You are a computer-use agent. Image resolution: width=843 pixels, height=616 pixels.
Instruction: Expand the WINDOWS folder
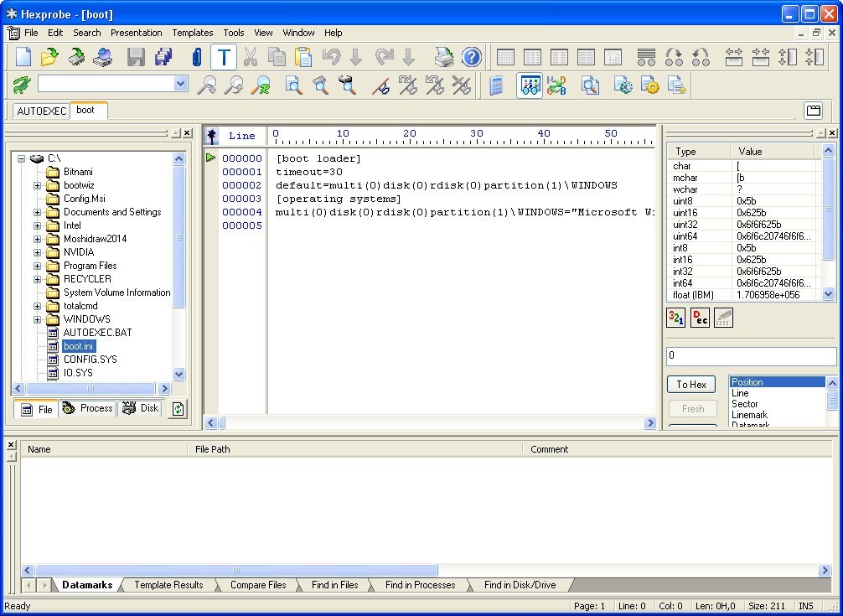(x=37, y=320)
